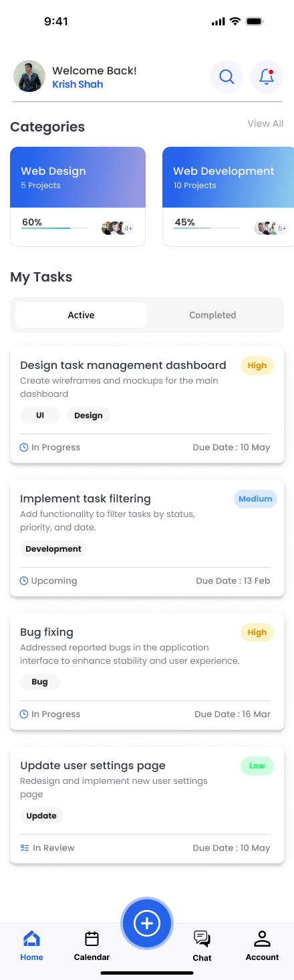The width and height of the screenshot is (294, 980).
Task: Open notifications via the bell icon
Action: point(267,77)
